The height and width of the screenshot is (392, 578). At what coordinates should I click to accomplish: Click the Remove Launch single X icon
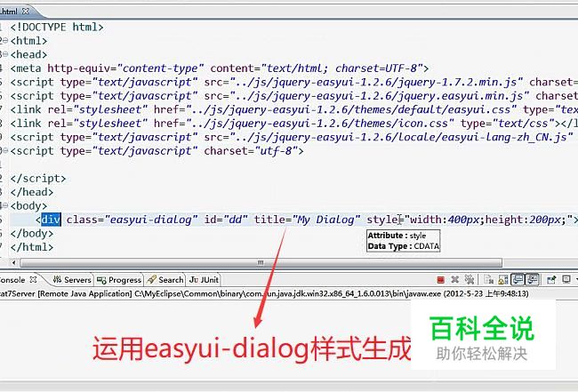click(455, 279)
